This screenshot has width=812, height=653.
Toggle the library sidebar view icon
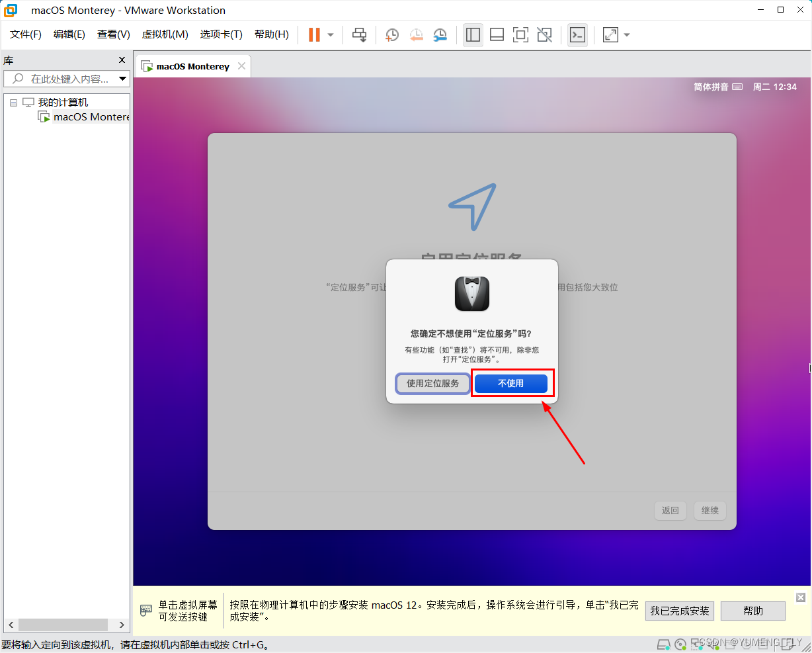tap(473, 34)
